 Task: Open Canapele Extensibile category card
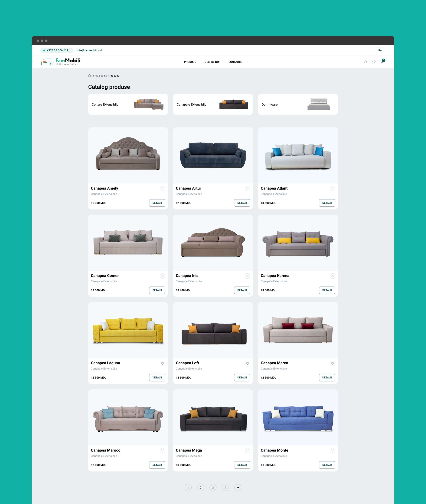click(213, 104)
